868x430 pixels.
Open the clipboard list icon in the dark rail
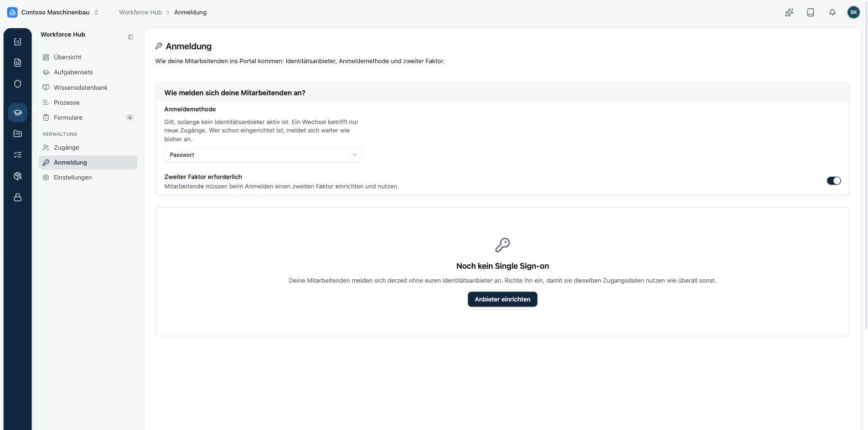point(17,42)
